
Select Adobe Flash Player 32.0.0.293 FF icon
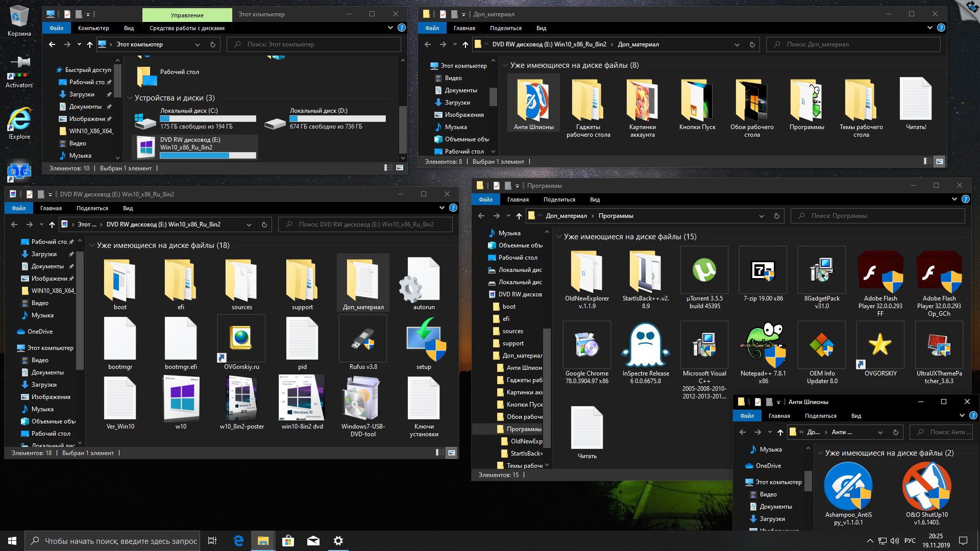tap(880, 272)
